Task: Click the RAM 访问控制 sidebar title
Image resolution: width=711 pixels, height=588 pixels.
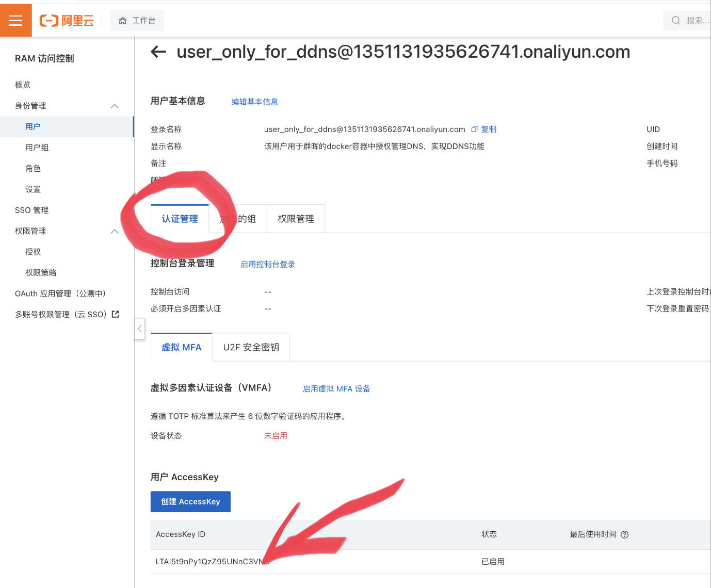Action: (x=44, y=59)
